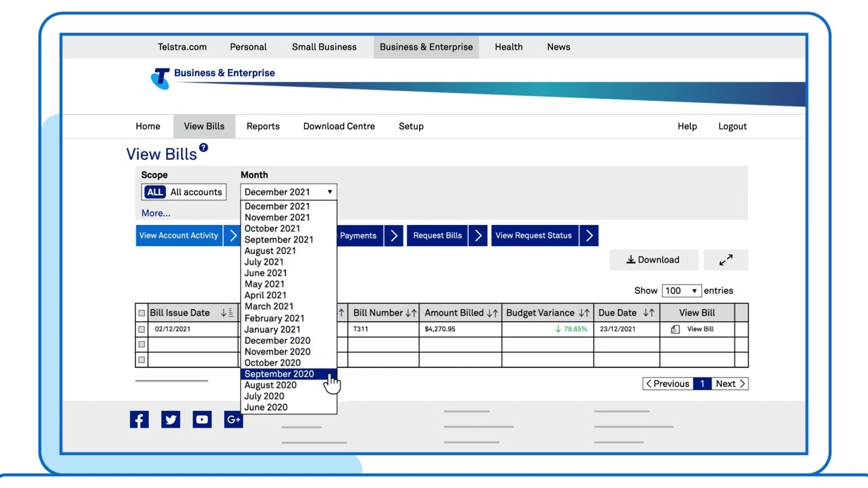Expand table to full screen
Viewport: 868px width, 488px height.
[726, 260]
